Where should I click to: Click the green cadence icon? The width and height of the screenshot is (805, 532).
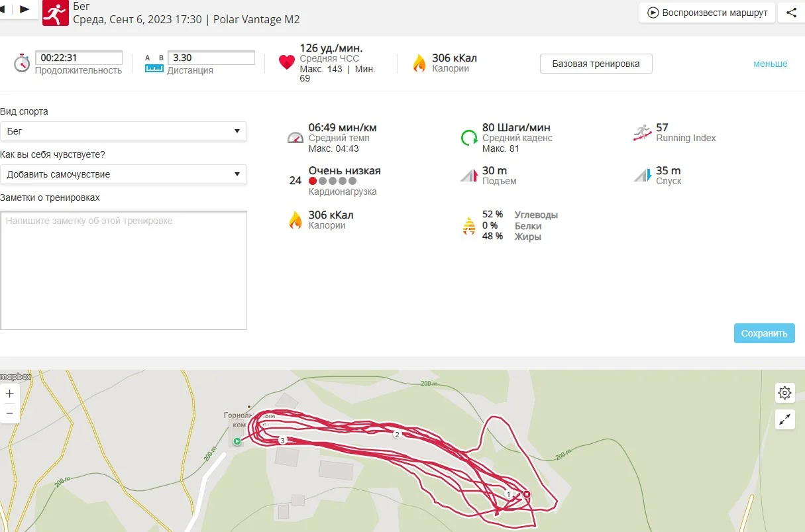tap(469, 137)
